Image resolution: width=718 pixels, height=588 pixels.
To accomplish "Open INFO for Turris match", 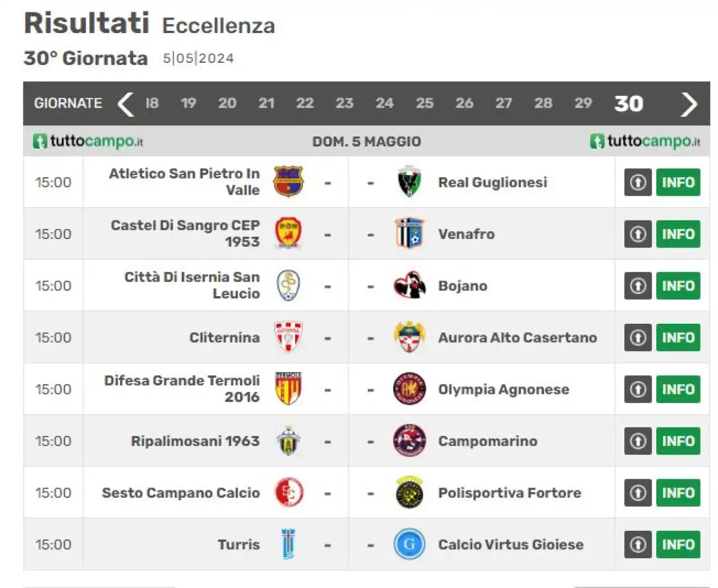I will pyautogui.click(x=678, y=544).
